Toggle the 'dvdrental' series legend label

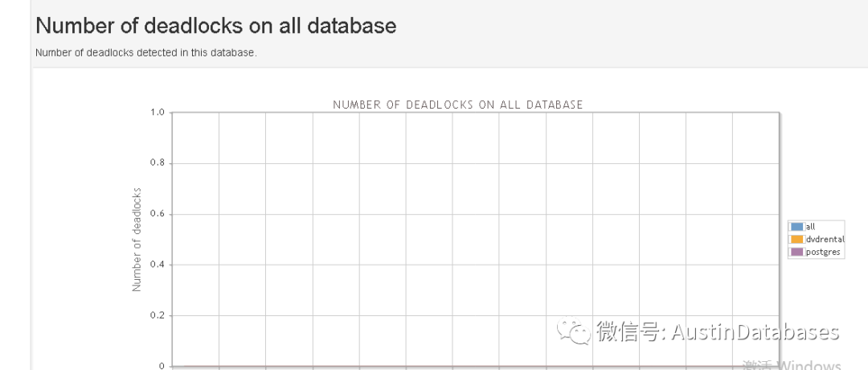[825, 239]
